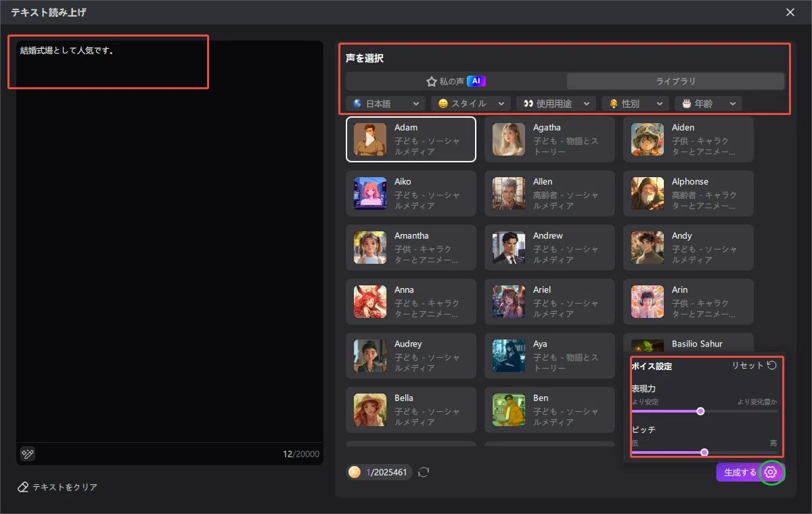This screenshot has height=514, width=812.
Task: Click the microphone icon on the 性別 filter
Action: pos(613,103)
